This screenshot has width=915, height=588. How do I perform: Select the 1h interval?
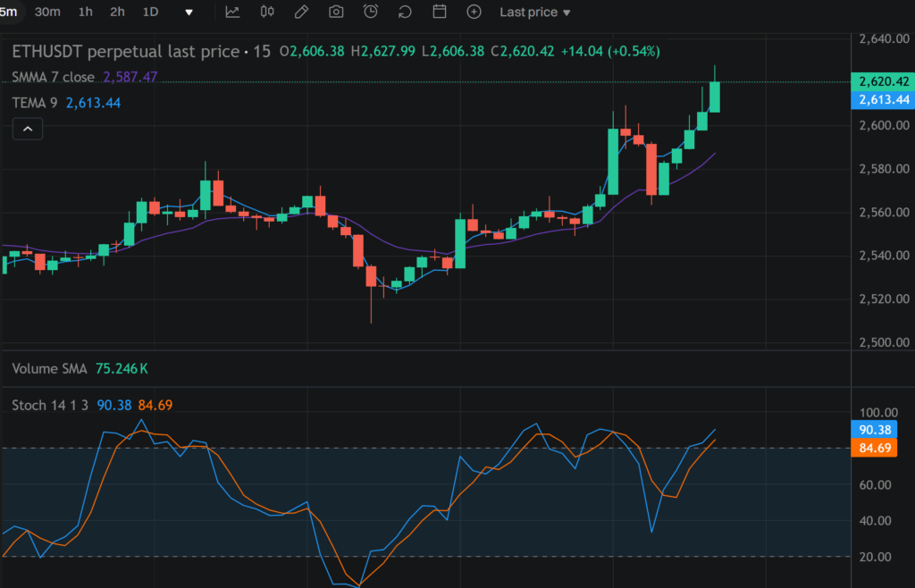tap(85, 12)
